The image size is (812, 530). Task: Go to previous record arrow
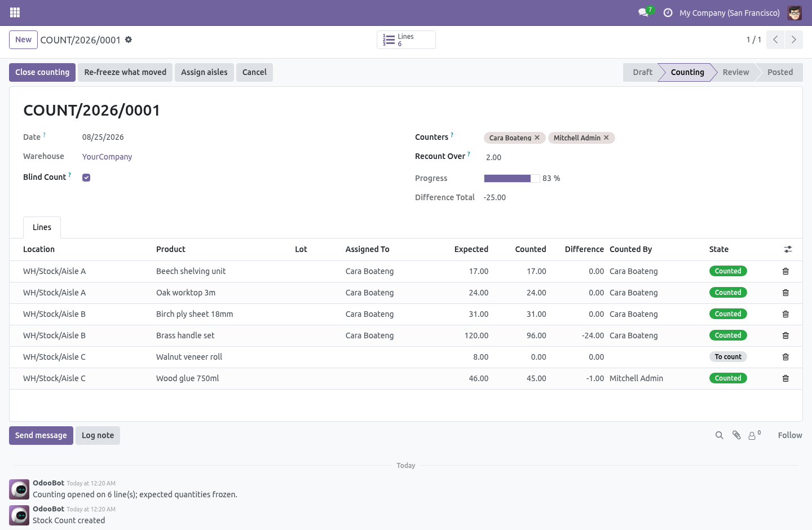775,39
